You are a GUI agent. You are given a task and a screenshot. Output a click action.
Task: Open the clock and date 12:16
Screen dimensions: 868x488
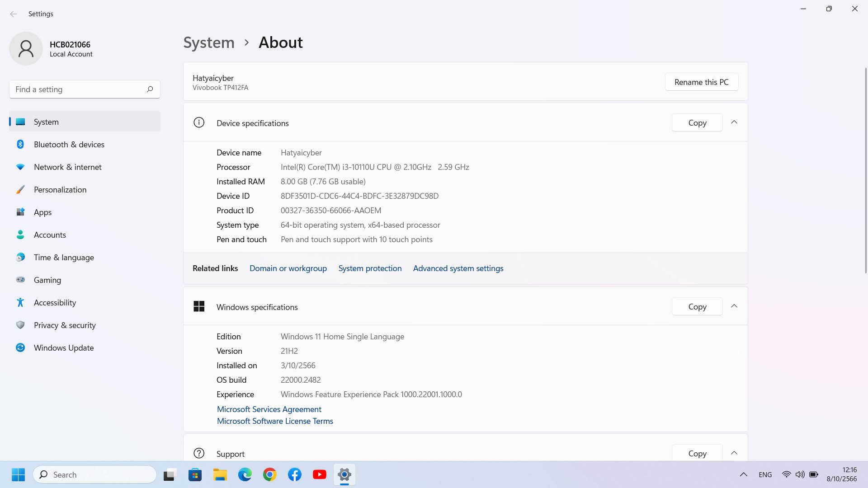[842, 474]
